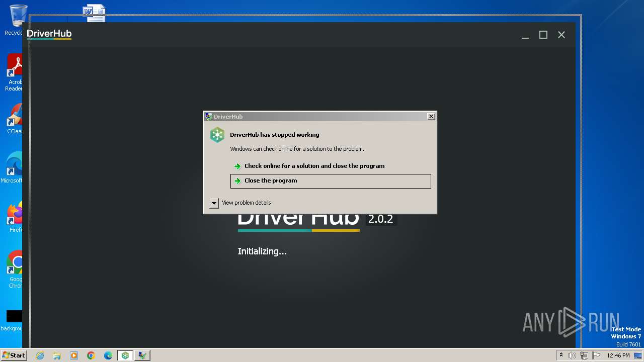
Task: Switch to DriverHub taskbar button
Action: click(x=125, y=355)
